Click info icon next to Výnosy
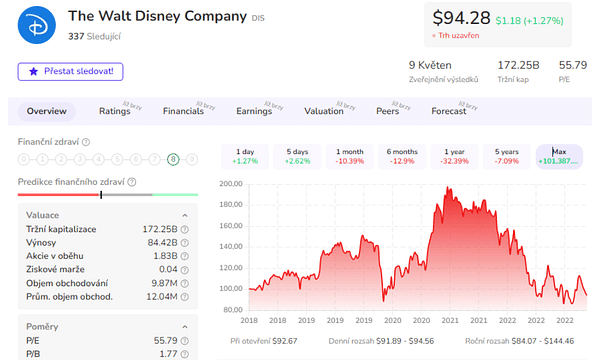The height and width of the screenshot is (360, 600). (184, 243)
